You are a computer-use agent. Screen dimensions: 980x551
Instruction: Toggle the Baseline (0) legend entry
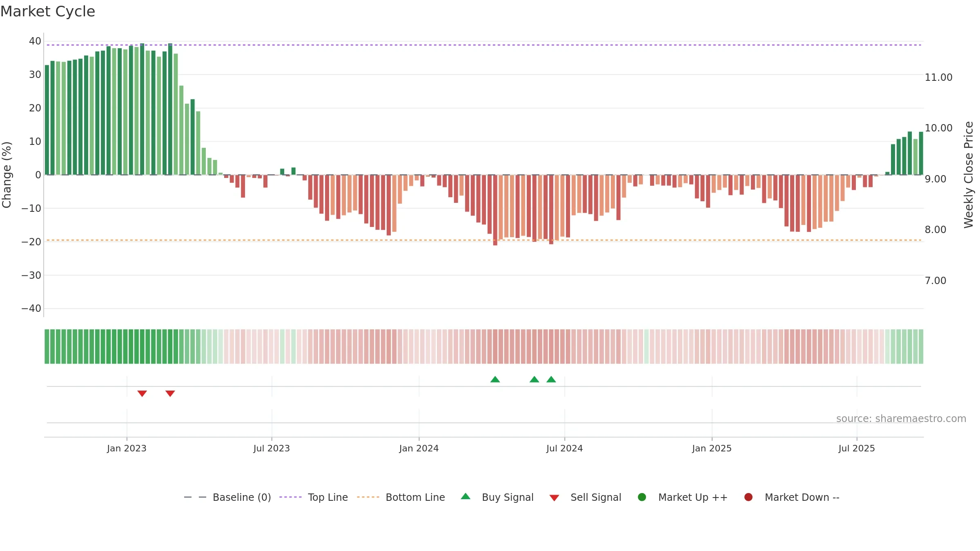[227, 497]
